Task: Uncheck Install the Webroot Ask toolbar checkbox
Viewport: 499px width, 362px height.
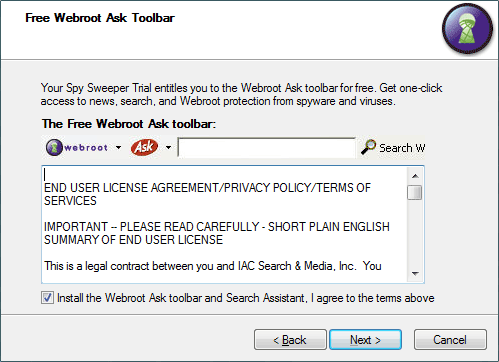Action: (x=47, y=297)
